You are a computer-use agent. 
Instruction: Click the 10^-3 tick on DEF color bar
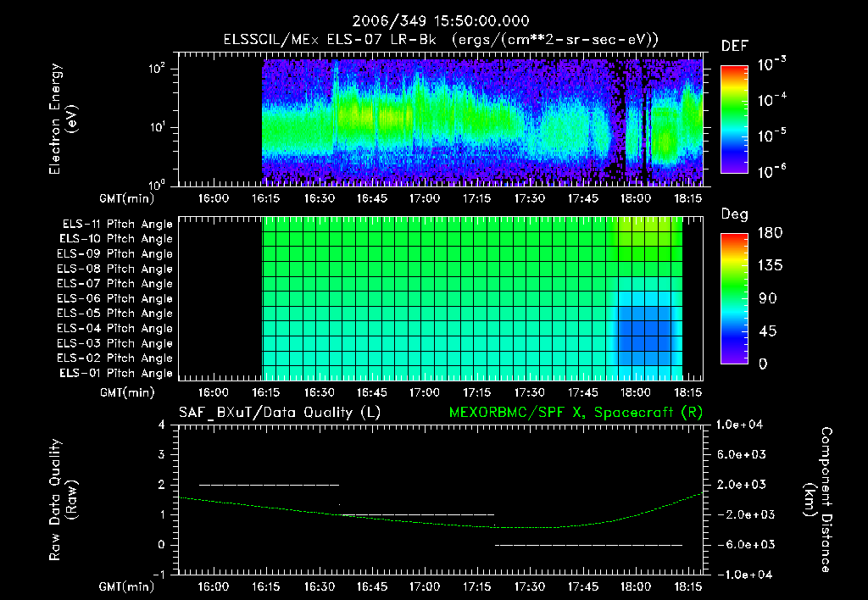[771, 64]
